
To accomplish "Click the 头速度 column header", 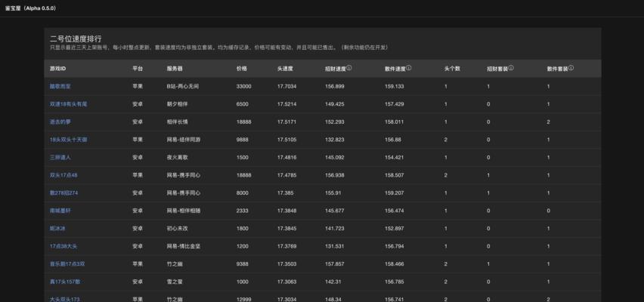I will coord(285,69).
